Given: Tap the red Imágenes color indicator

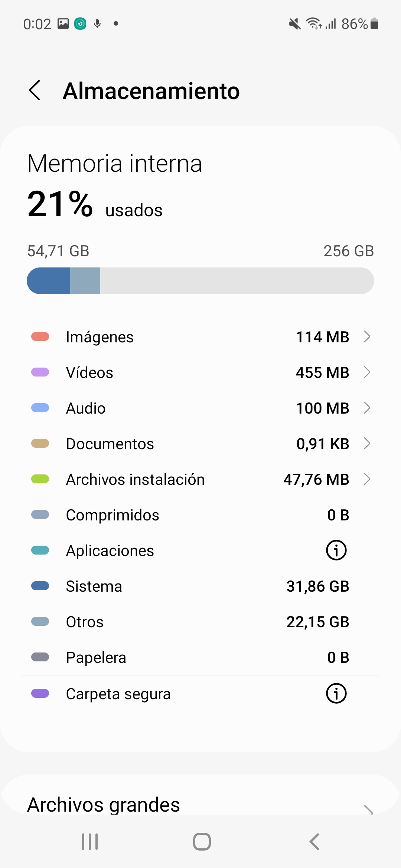Looking at the screenshot, I should [x=40, y=337].
